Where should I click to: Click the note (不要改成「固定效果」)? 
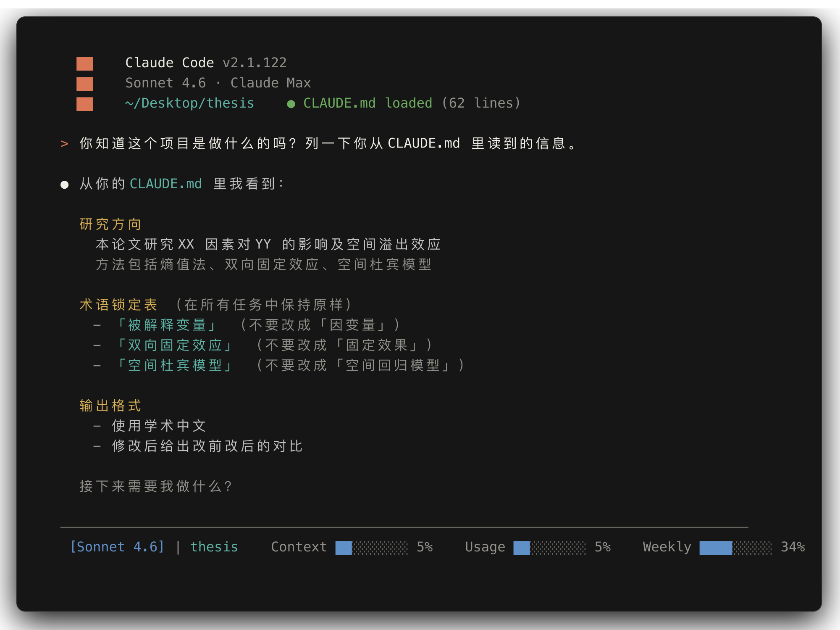pyautogui.click(x=345, y=345)
